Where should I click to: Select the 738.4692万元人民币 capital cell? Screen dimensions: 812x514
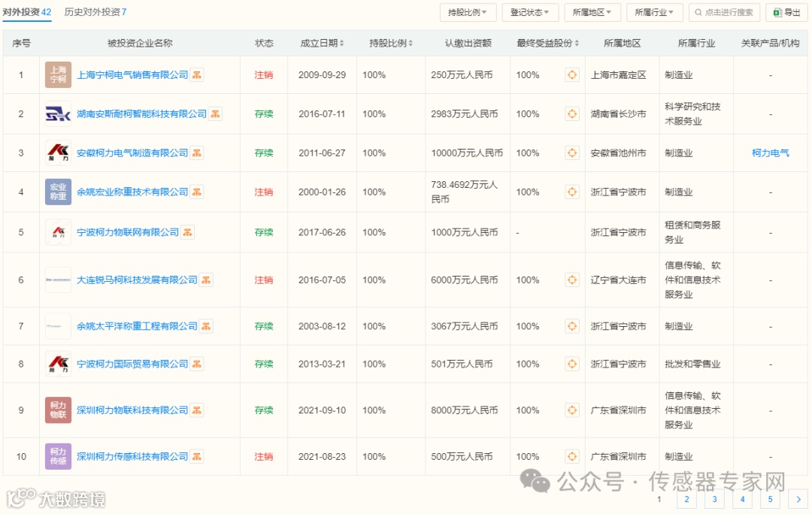click(x=464, y=192)
